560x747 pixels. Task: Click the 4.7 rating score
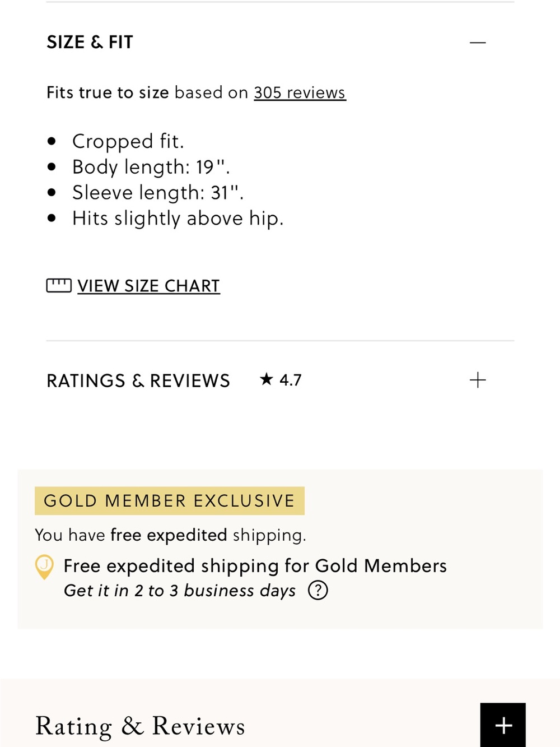[x=291, y=380]
